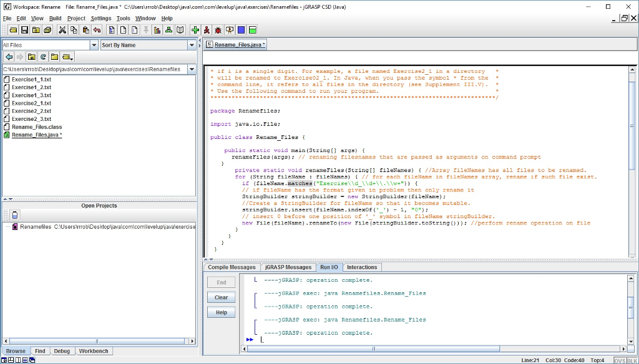Select the Workbench tab
The width and height of the screenshot is (639, 364).
(x=94, y=351)
